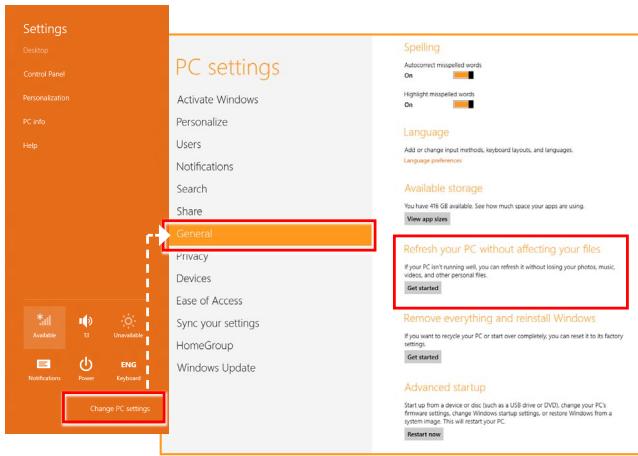Open Language preferences link

433,161
